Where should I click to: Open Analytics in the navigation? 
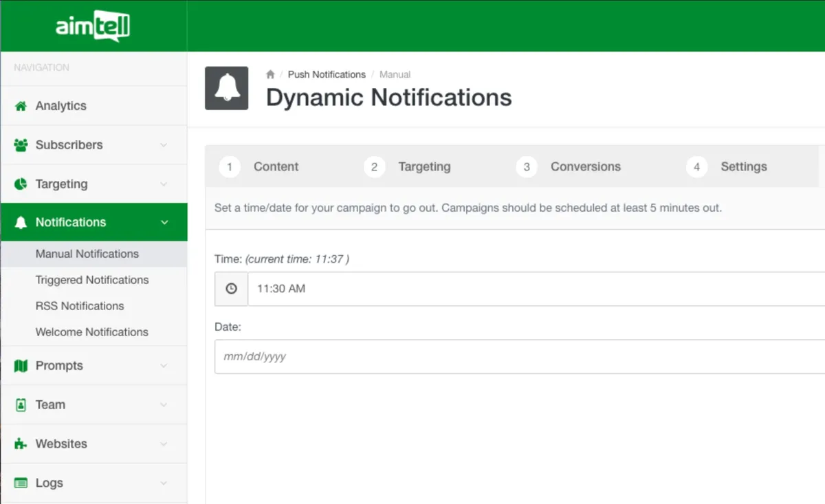coord(93,106)
